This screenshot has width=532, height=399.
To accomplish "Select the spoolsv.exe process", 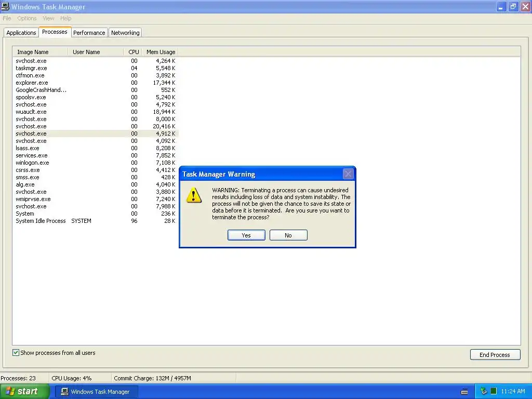I will 96,97.
